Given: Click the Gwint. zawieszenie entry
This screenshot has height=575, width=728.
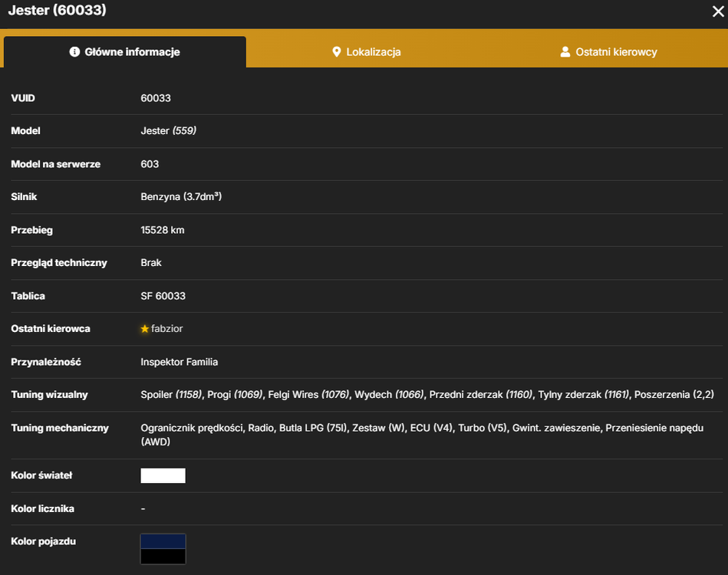Looking at the screenshot, I should click(556, 428).
